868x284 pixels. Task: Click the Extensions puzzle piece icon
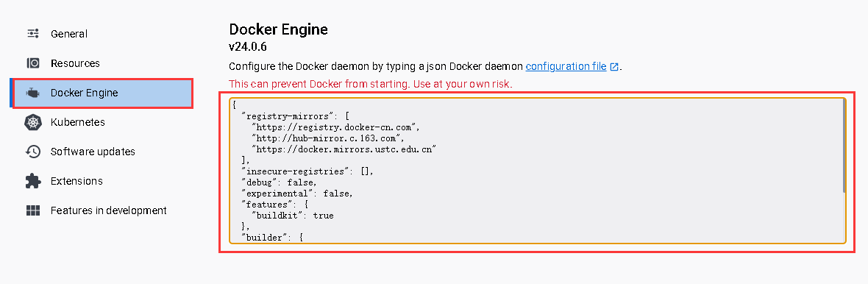33,181
